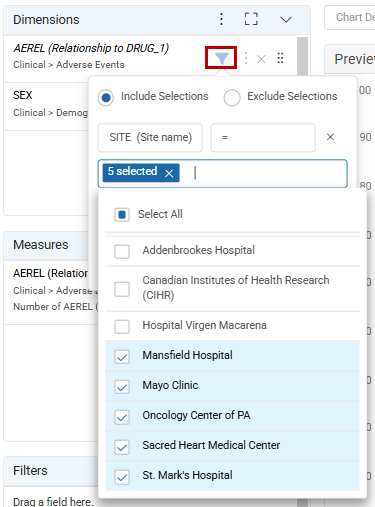Uncheck St. Mark's Hospital
This screenshot has height=507, width=375.
pyautogui.click(x=122, y=476)
